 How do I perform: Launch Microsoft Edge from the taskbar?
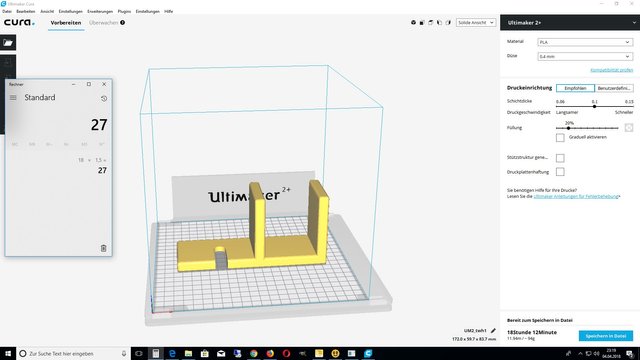[172, 353]
